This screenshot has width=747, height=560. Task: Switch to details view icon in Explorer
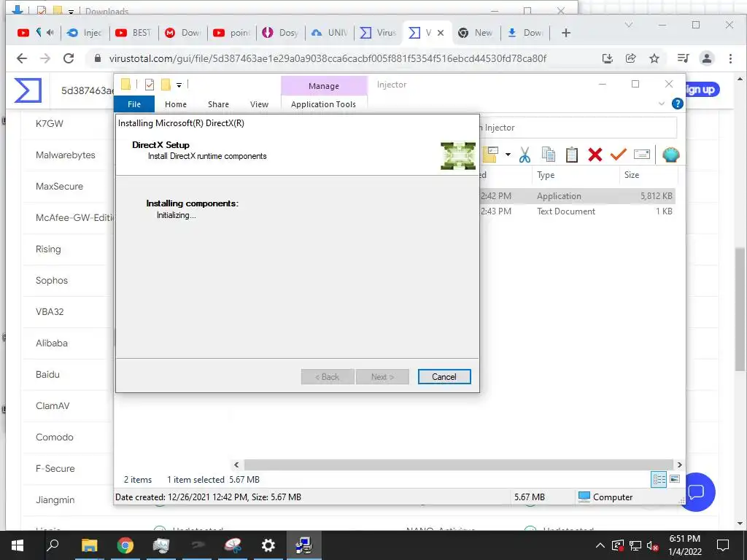point(659,479)
